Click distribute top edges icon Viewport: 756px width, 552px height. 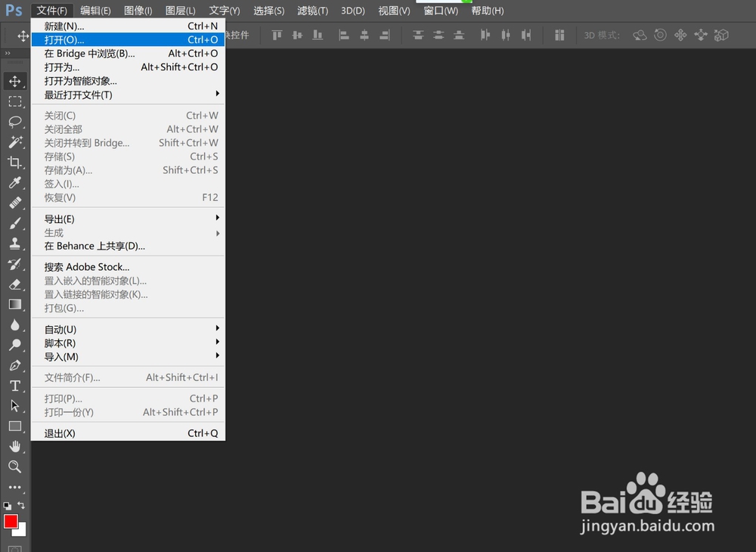[418, 36]
